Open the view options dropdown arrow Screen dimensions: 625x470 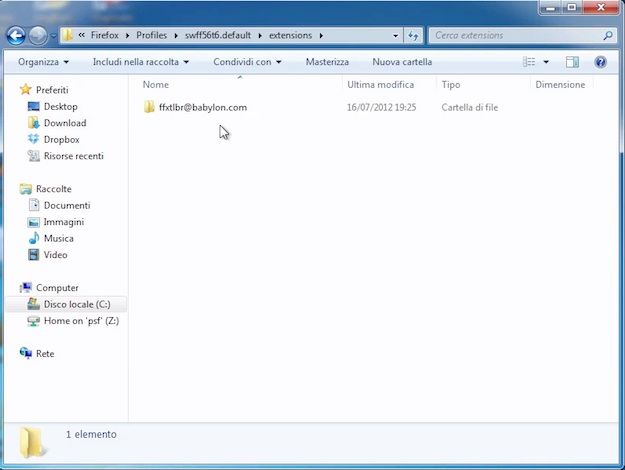(546, 62)
